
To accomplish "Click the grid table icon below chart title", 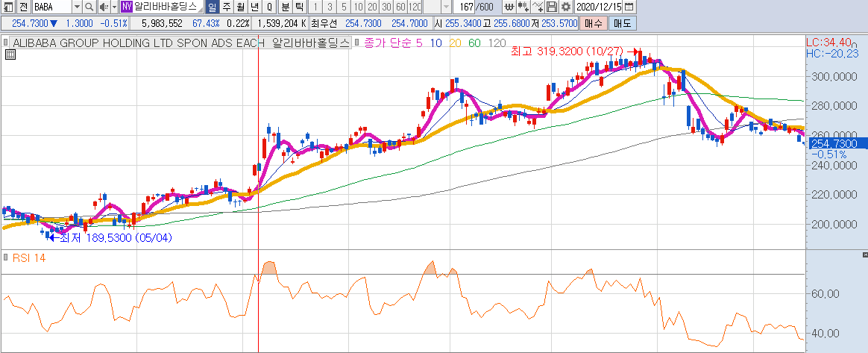I will pos(10,54).
